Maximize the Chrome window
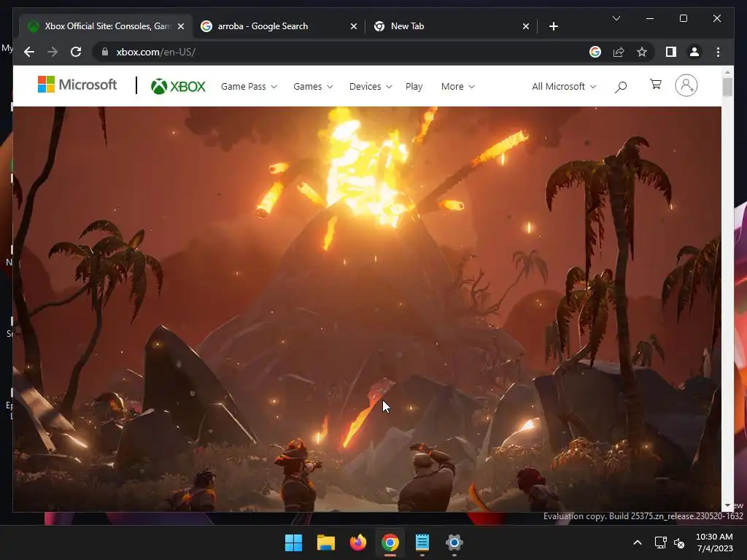Image resolution: width=747 pixels, height=560 pixels. (x=683, y=18)
